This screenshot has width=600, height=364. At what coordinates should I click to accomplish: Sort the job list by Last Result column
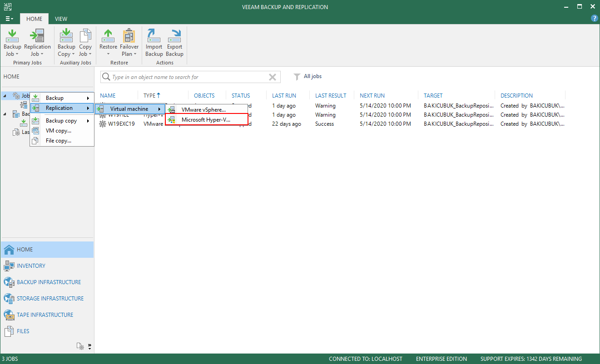(331, 96)
